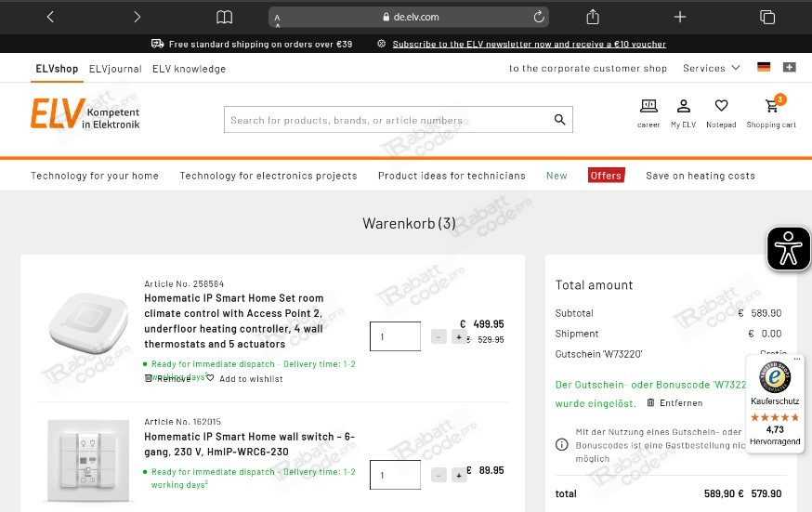Screen dimensions: 812x512
Task: Select the Swiss flag shop
Action: click(x=789, y=67)
